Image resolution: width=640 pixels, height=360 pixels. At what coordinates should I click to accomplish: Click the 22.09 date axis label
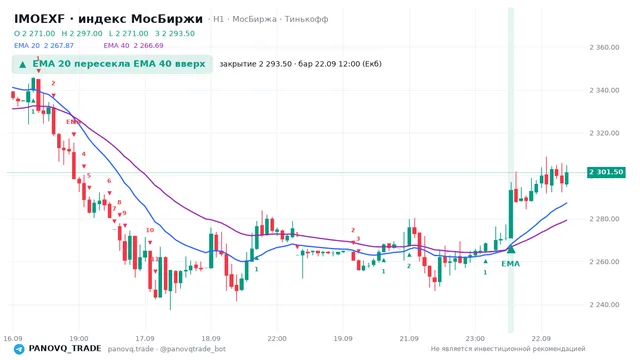pos(541,338)
